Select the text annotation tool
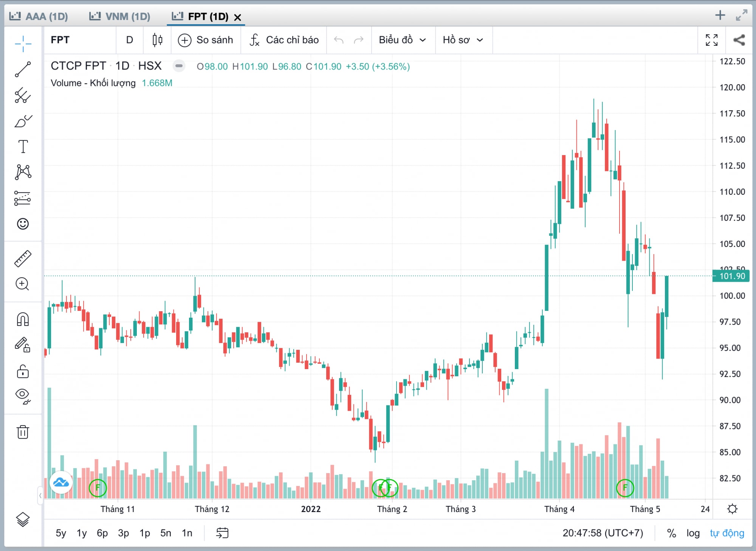The width and height of the screenshot is (756, 551). tap(23, 146)
